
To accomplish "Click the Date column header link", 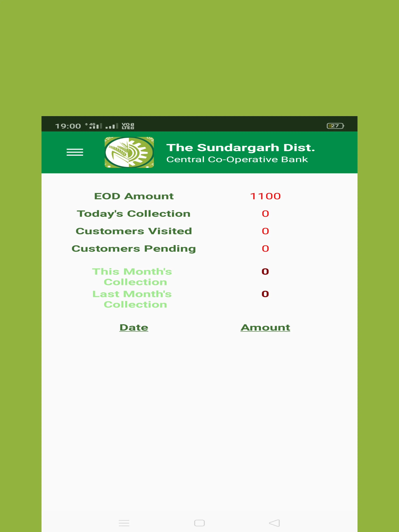I will pyautogui.click(x=133, y=327).
